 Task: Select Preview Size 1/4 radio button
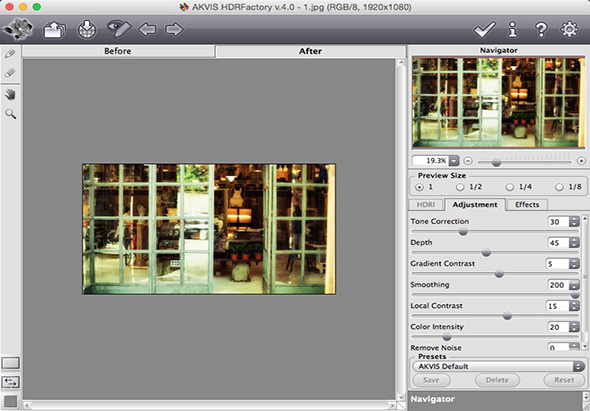point(509,187)
